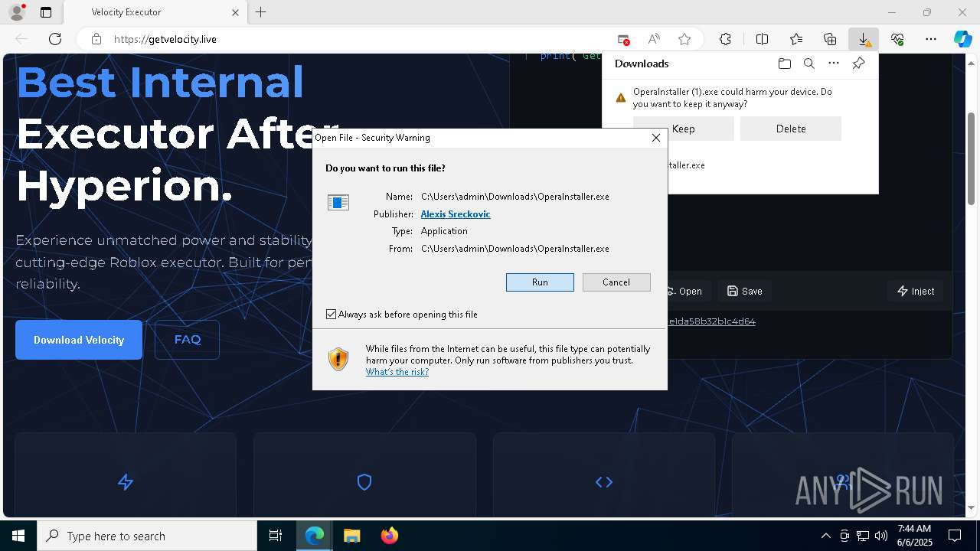Click the shield feature icon
980x551 pixels.
(364, 482)
